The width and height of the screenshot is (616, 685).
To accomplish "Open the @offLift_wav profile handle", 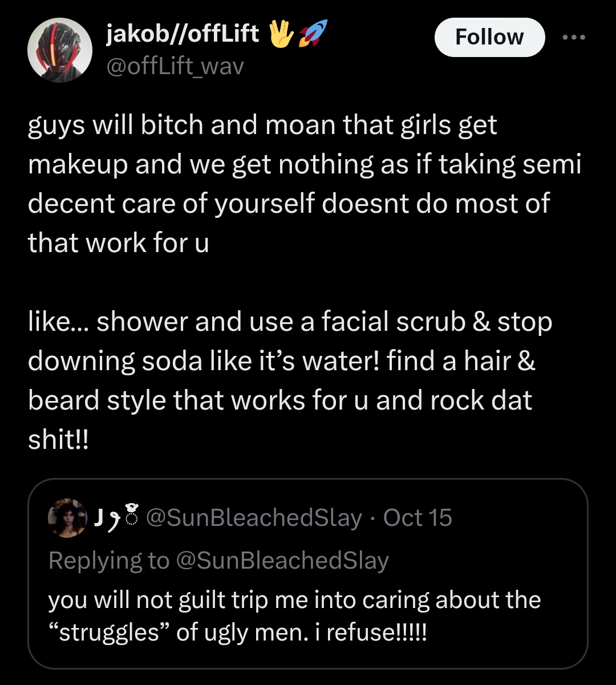I will [173, 67].
